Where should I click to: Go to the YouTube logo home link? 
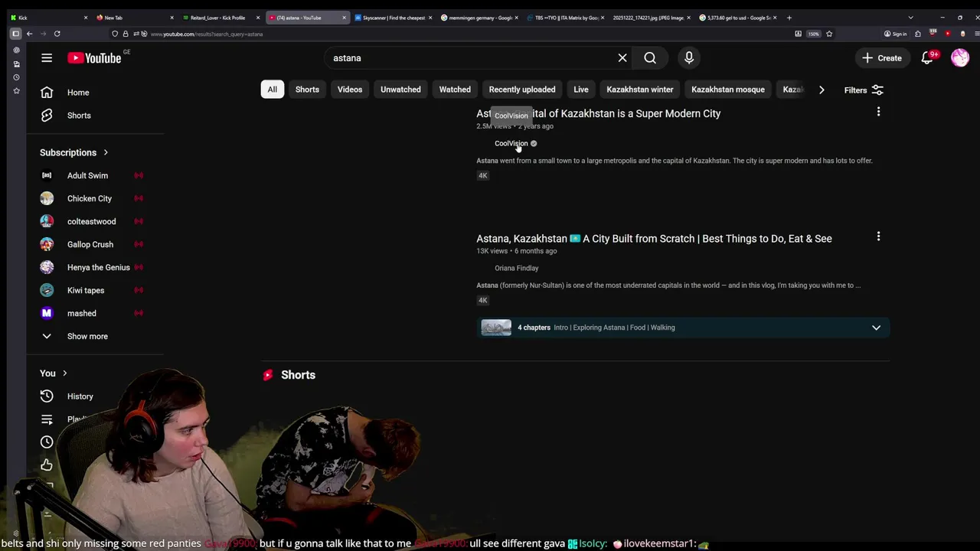click(94, 58)
